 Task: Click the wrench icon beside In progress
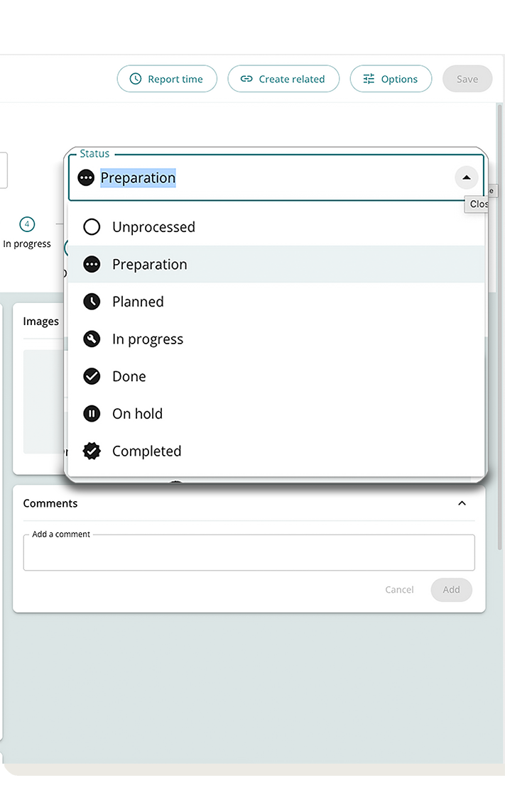(92, 339)
